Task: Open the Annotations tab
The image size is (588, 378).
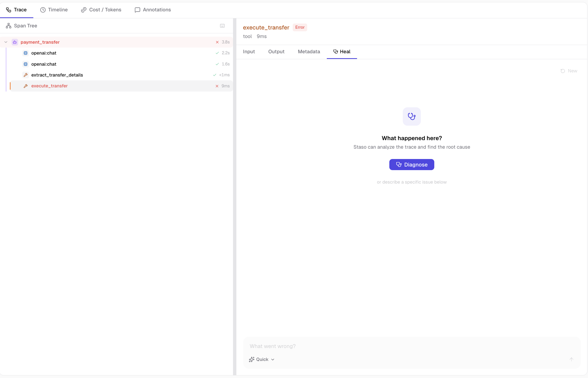Action: click(153, 10)
